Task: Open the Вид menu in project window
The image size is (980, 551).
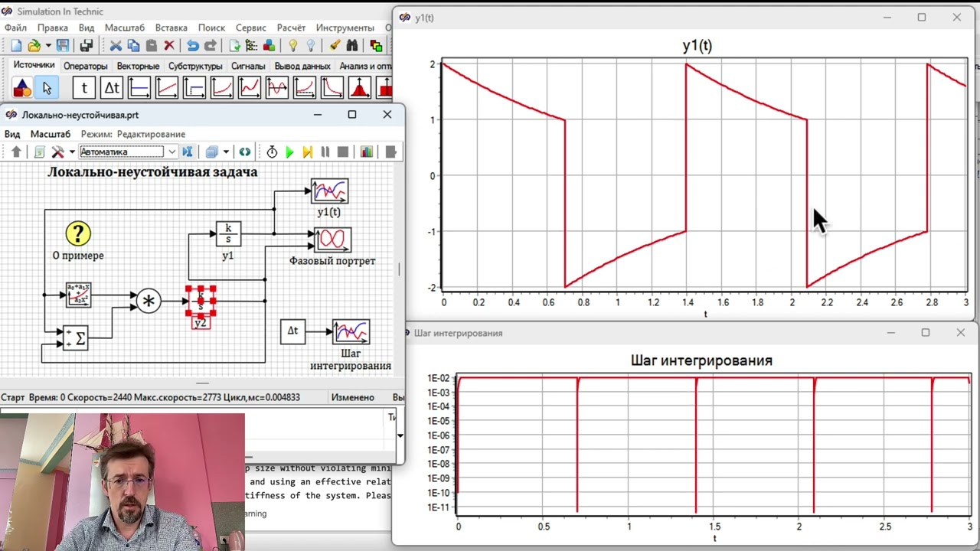Action: [x=12, y=134]
